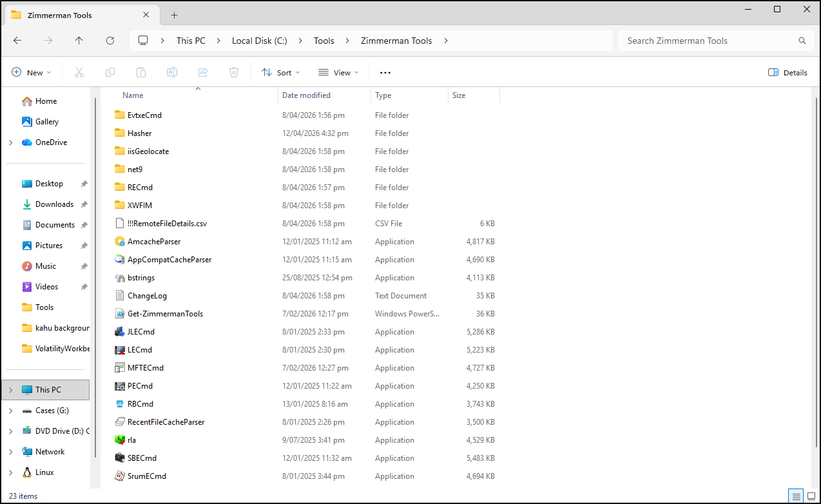Select the iisGeolocate folder
The height and width of the screenshot is (504, 821).
148,151
